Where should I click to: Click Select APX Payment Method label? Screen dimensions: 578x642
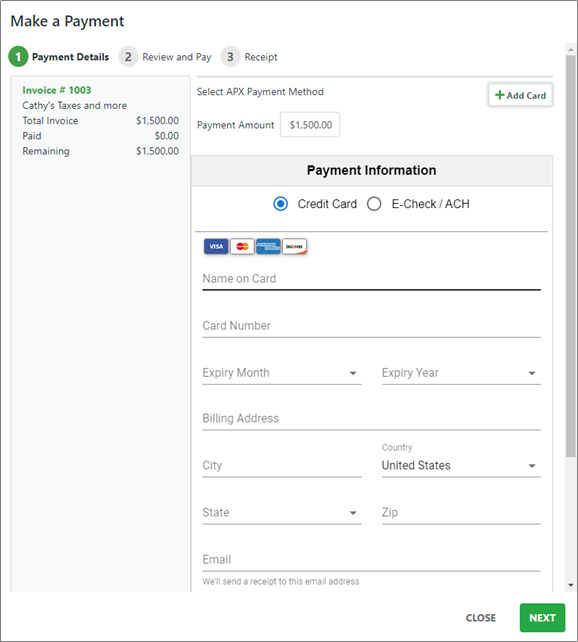[x=260, y=92]
